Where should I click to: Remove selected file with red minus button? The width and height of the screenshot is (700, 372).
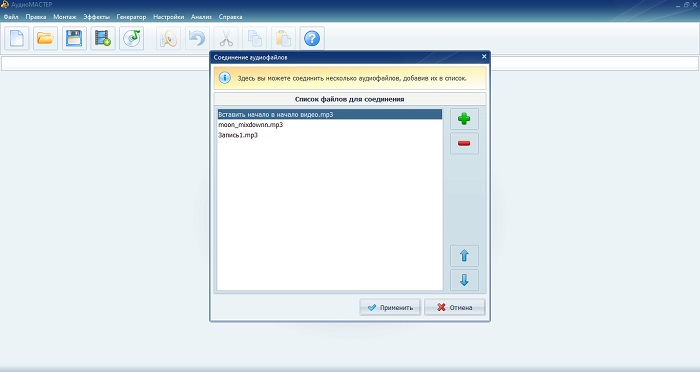[x=464, y=143]
